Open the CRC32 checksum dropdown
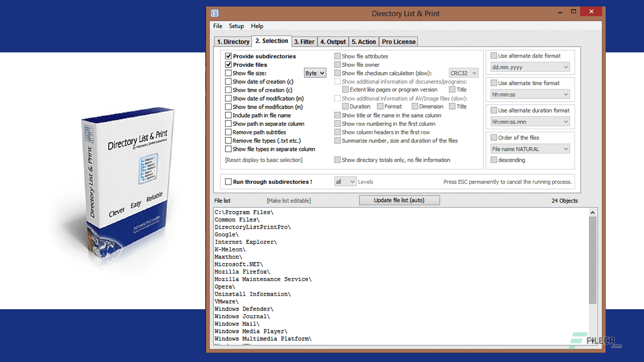This screenshot has height=362, width=644. [463, 73]
